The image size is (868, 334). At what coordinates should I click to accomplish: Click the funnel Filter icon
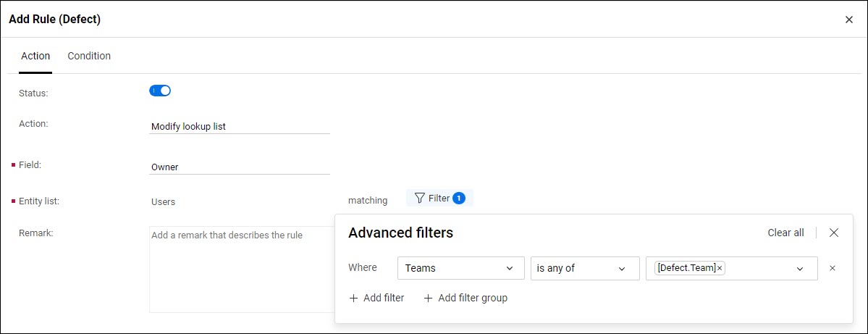coord(419,199)
